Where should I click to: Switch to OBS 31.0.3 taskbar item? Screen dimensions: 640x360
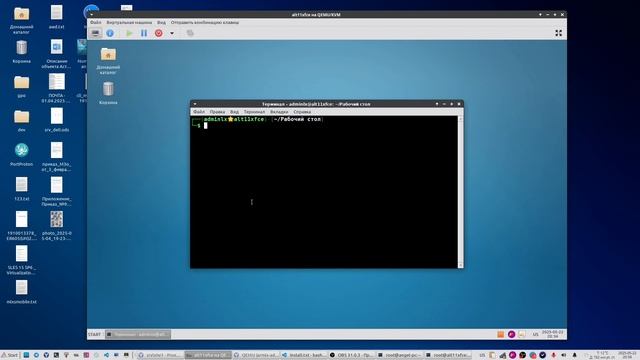(x=352, y=355)
